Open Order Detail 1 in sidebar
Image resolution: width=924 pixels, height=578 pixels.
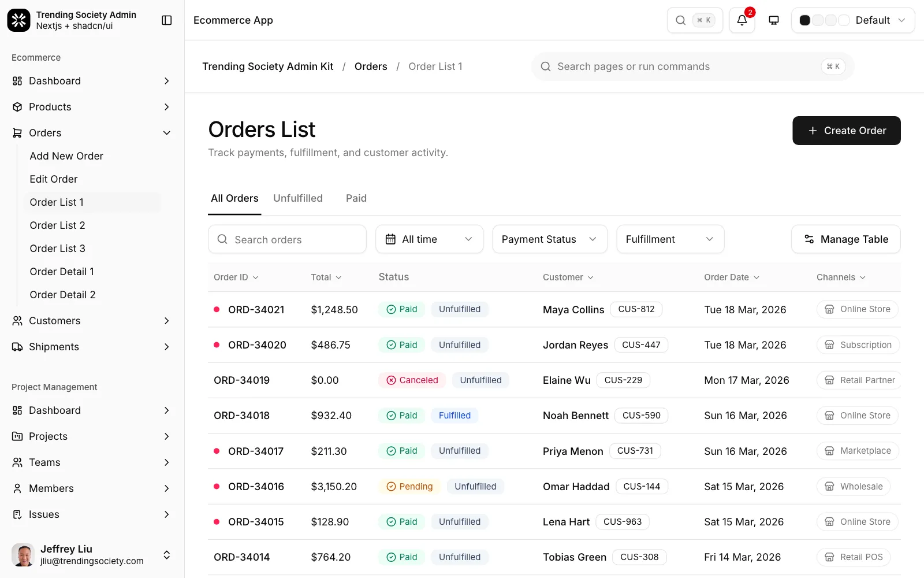click(x=62, y=272)
